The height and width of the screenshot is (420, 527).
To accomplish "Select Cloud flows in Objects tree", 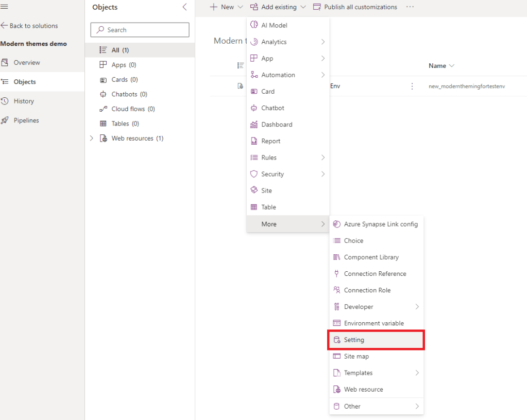I will 133,109.
